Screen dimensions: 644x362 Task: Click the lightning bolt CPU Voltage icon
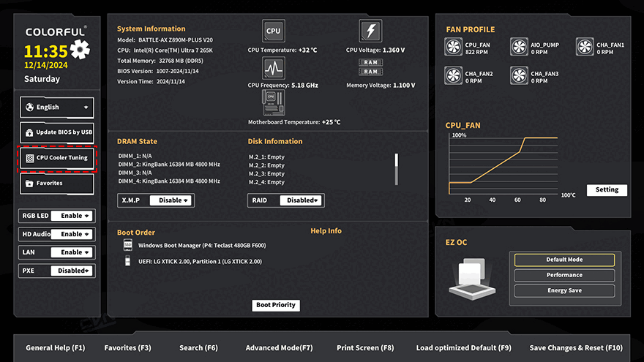[370, 31]
